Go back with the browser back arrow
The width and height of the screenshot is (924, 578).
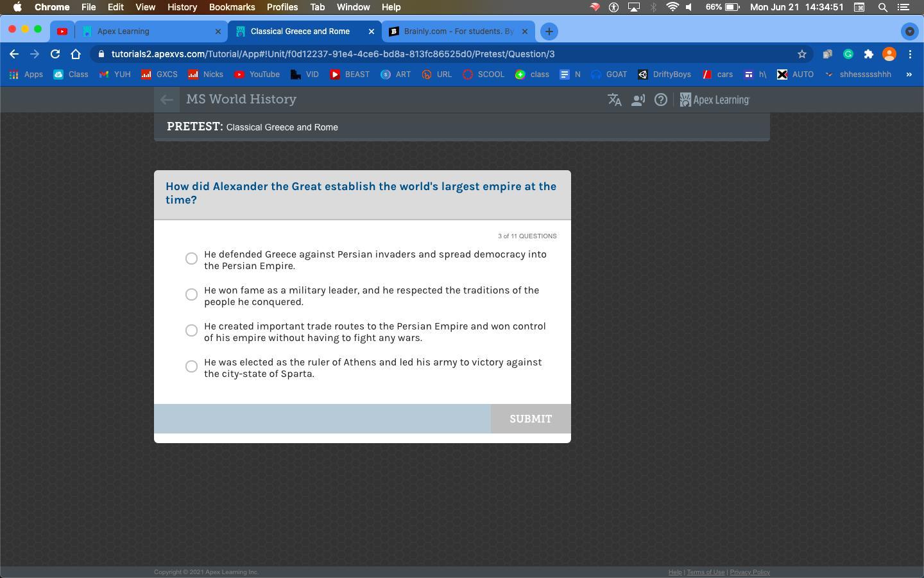[x=14, y=54]
